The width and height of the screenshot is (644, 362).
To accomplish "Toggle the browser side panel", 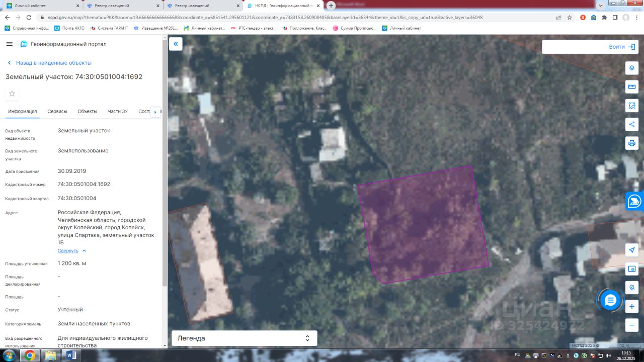I will [x=615, y=17].
